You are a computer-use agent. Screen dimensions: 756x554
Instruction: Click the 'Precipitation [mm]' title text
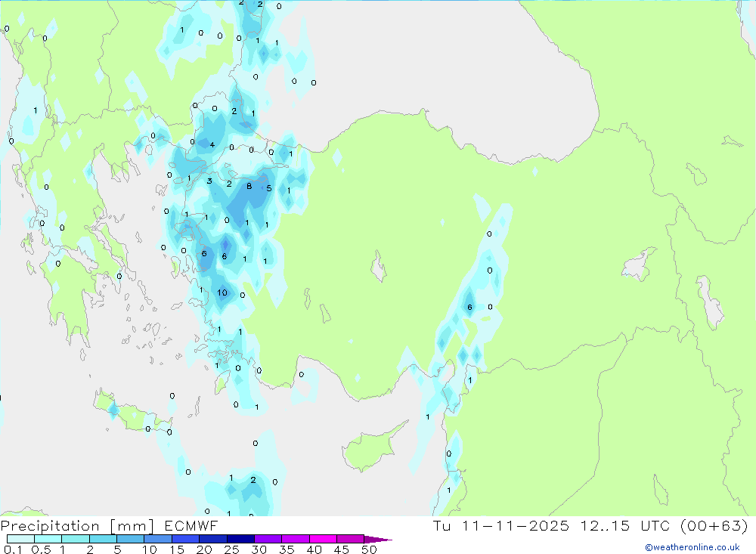click(x=78, y=526)
